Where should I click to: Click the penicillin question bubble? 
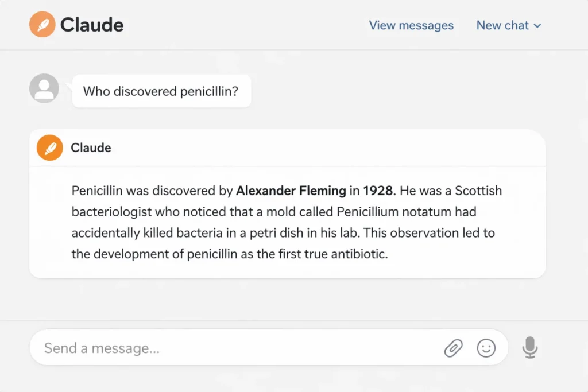tap(161, 91)
